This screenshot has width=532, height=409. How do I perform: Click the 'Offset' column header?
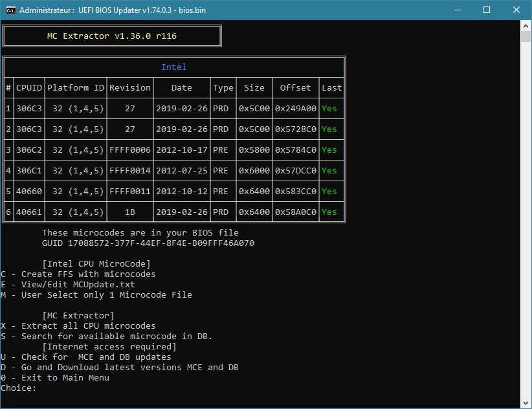pos(295,88)
